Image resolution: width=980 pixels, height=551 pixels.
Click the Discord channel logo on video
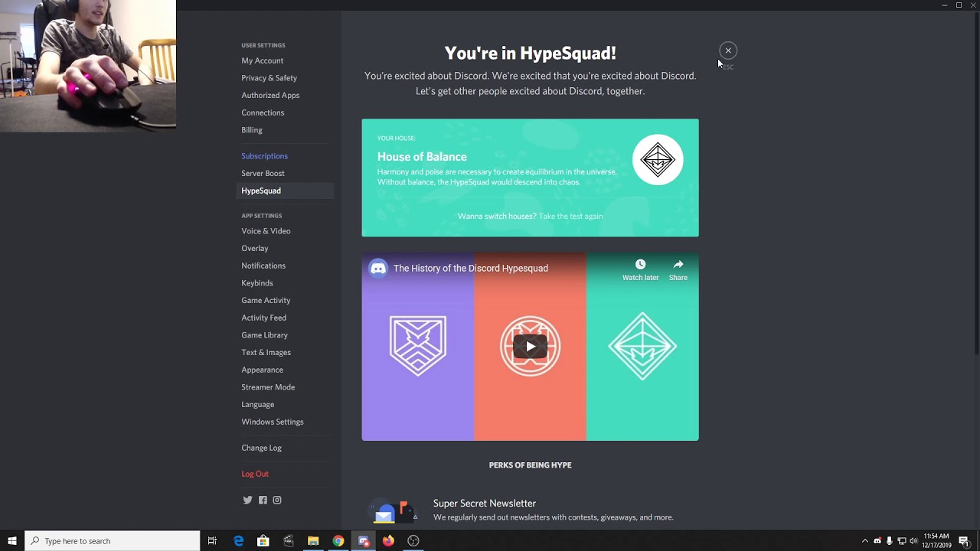[x=378, y=269]
